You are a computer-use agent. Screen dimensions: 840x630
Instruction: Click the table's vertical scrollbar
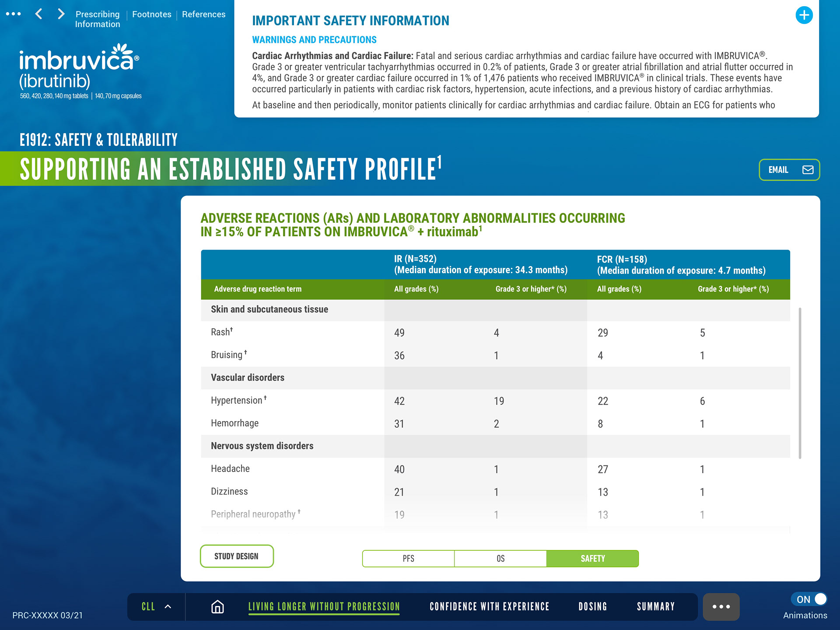click(800, 383)
